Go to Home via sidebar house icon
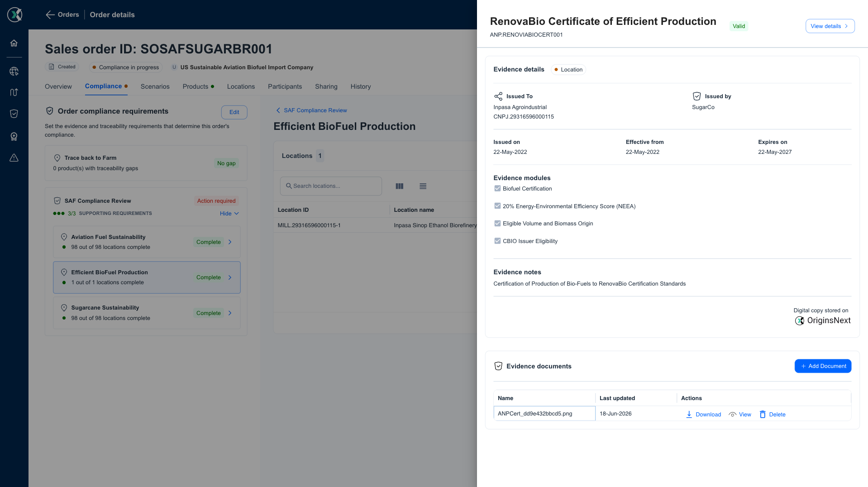 14,43
